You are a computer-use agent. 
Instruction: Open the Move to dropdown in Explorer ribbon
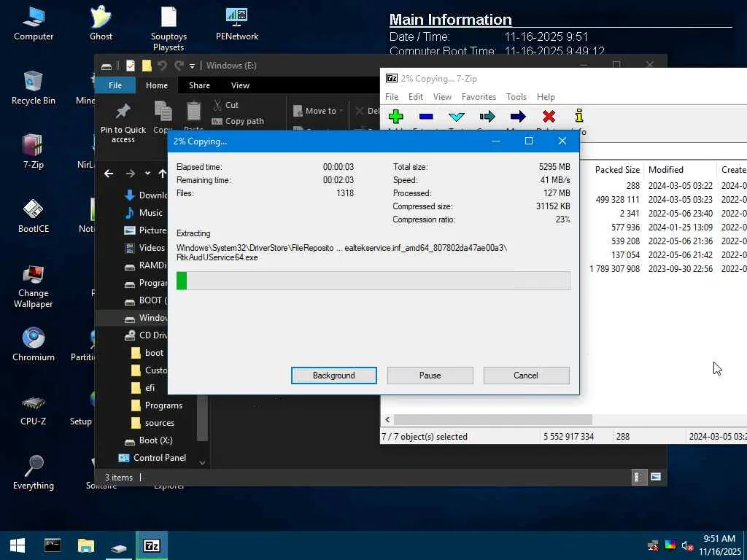pyautogui.click(x=318, y=111)
